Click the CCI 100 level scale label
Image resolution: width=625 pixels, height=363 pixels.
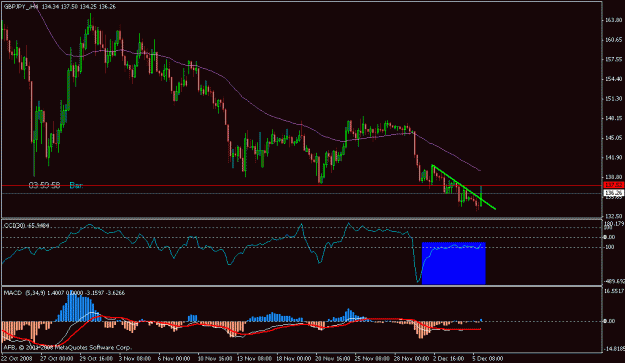pos(609,247)
